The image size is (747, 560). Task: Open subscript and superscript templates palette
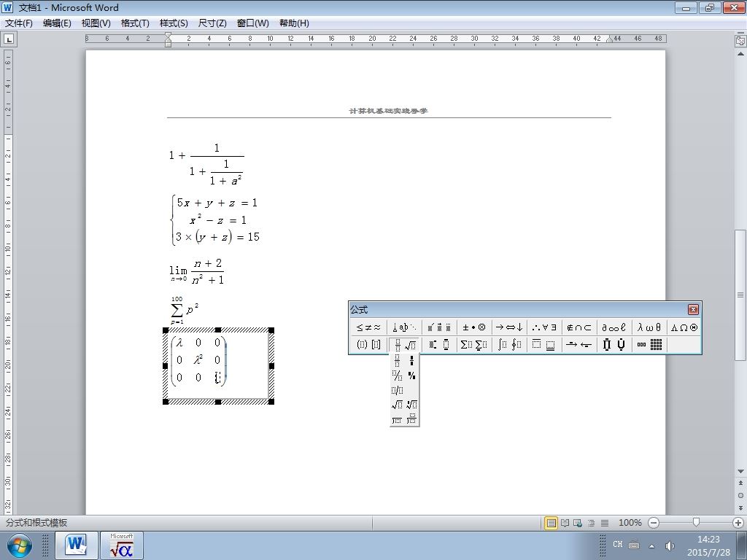pos(439,344)
